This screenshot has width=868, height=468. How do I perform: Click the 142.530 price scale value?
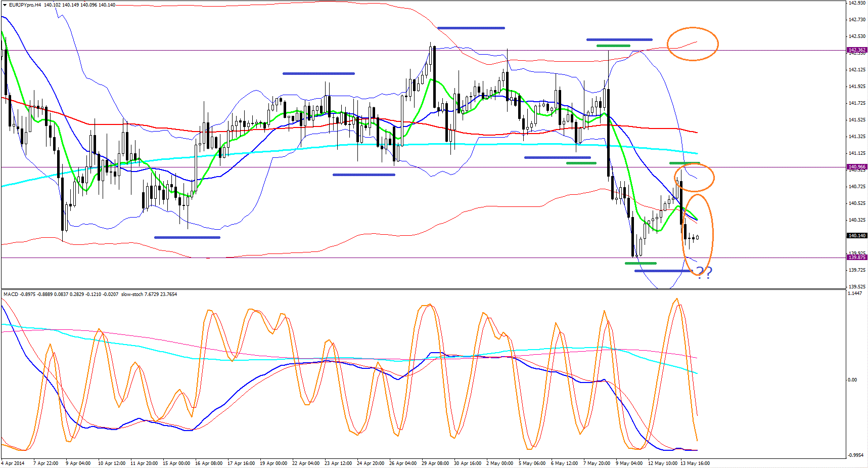(857, 36)
